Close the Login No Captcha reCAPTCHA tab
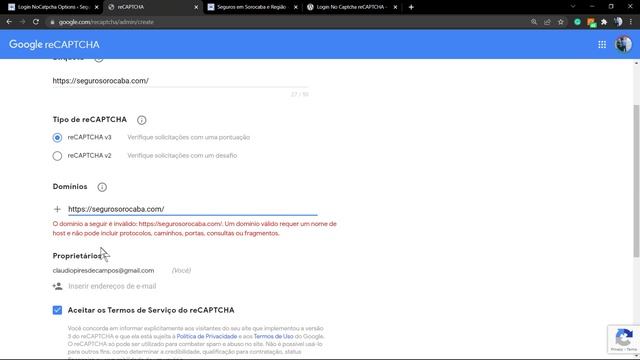640x360 pixels. pos(396,7)
